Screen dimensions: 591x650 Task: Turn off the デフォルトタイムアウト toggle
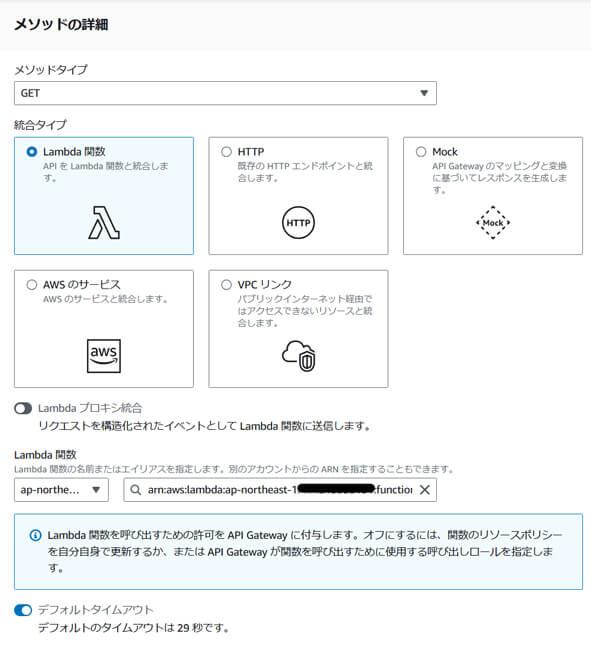[x=23, y=610]
